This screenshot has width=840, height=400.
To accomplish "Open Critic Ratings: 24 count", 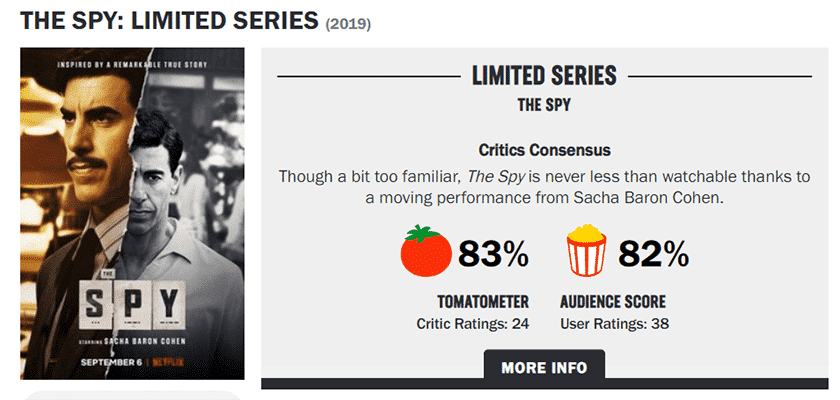I will [472, 324].
